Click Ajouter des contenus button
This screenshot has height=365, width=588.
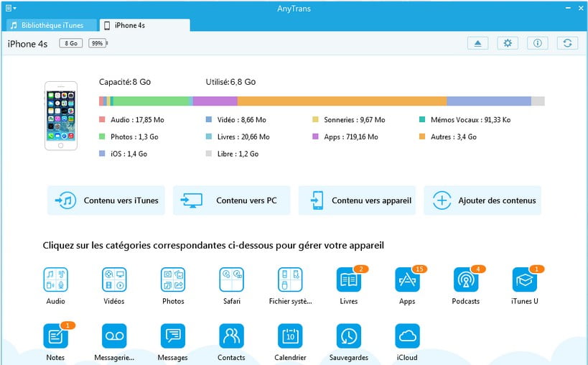click(482, 200)
